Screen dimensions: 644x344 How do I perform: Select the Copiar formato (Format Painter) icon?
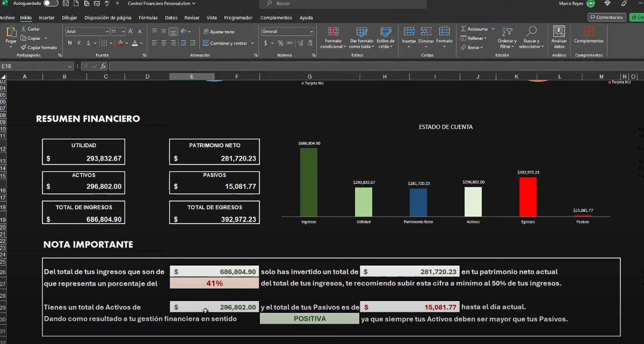pyautogui.click(x=24, y=47)
